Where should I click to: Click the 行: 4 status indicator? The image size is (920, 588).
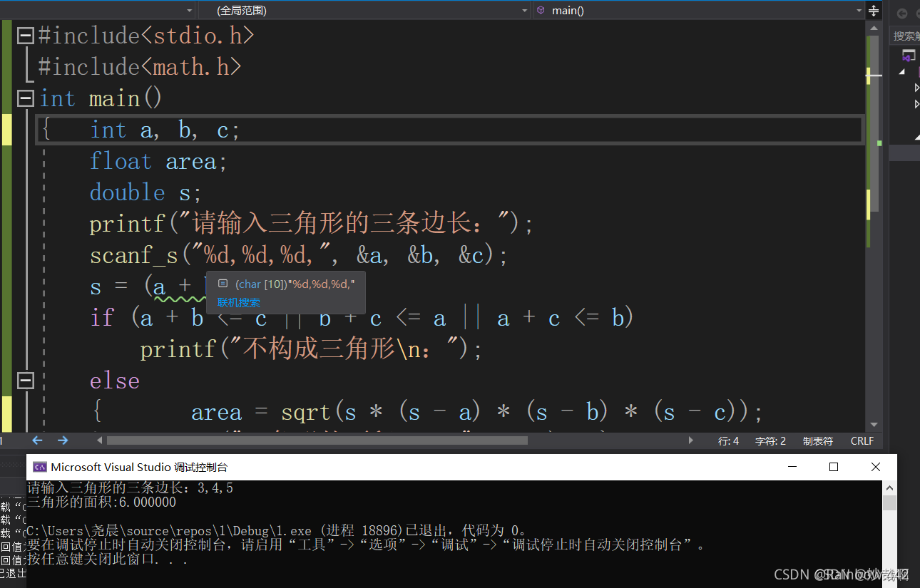[x=728, y=441]
